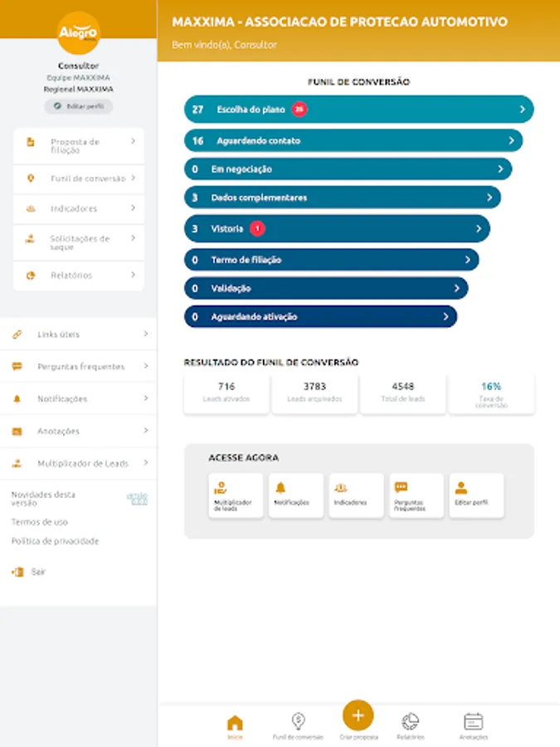Tap the Anotações calendar bottom bar icon

pyautogui.click(x=474, y=721)
